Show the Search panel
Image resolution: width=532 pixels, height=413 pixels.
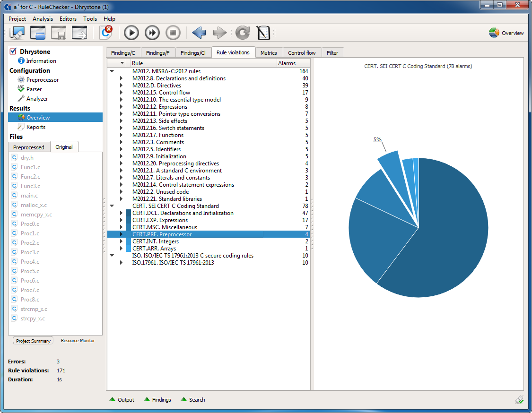[193, 400]
